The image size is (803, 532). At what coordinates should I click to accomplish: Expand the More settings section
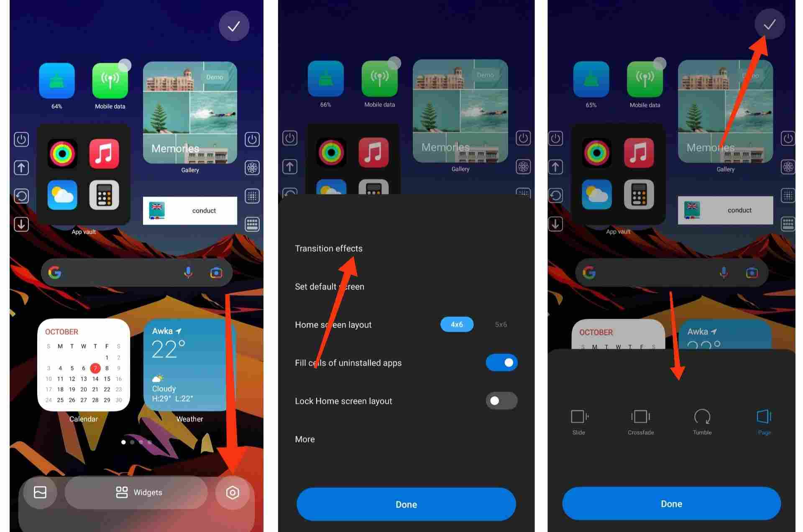[305, 439]
